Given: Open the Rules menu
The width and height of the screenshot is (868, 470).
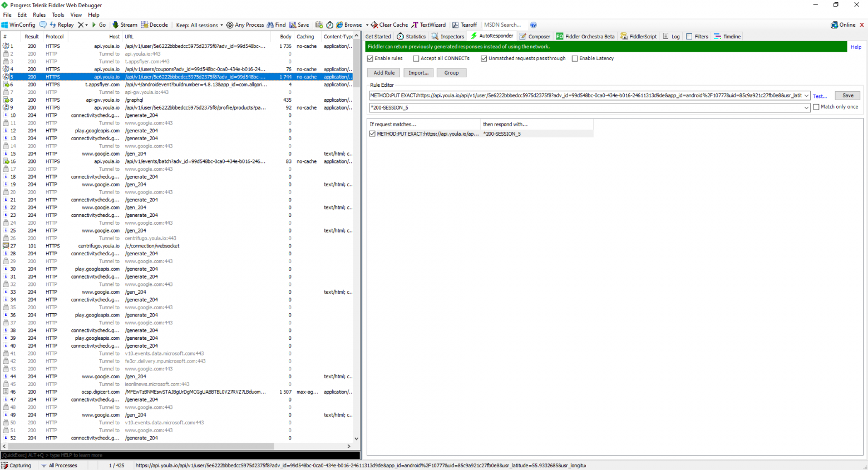Looking at the screenshot, I should click(x=39, y=15).
